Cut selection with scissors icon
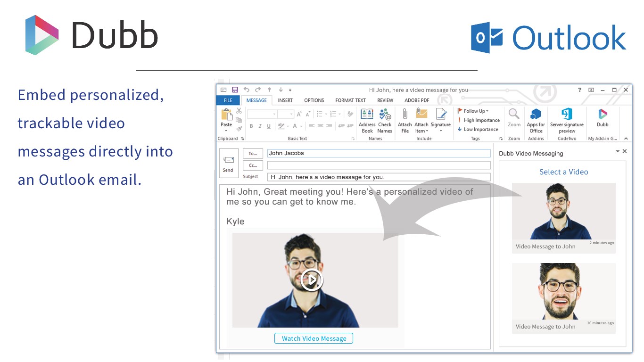Viewport: 644px width, 362px height. [239, 111]
